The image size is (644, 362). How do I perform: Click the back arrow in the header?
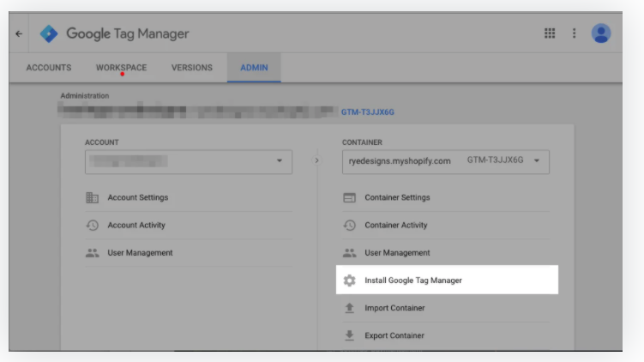pos(19,33)
